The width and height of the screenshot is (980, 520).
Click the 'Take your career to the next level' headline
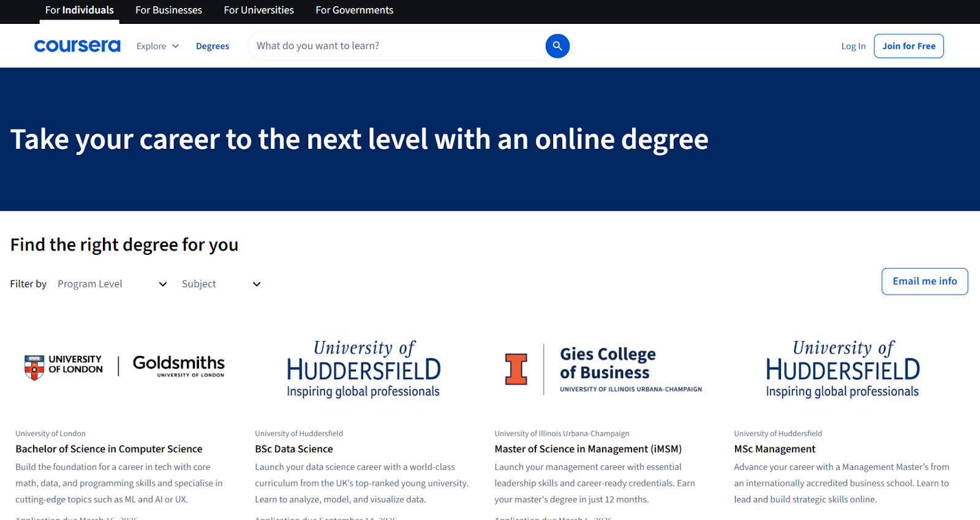(360, 140)
